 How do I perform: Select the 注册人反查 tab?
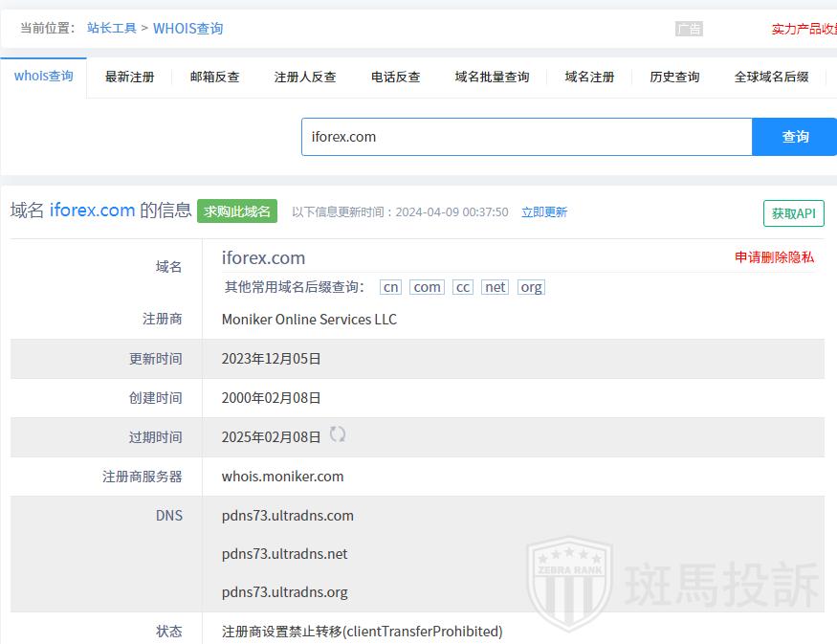point(305,78)
